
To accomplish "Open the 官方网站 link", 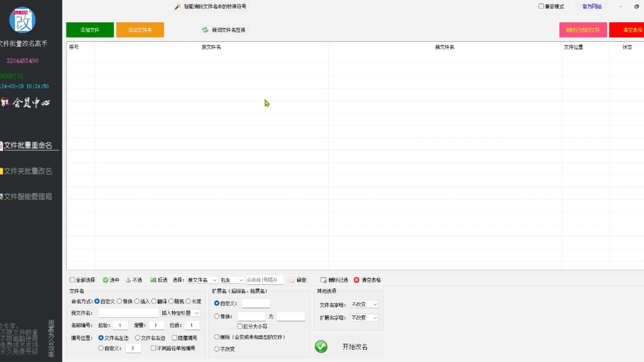I will coord(592,6).
